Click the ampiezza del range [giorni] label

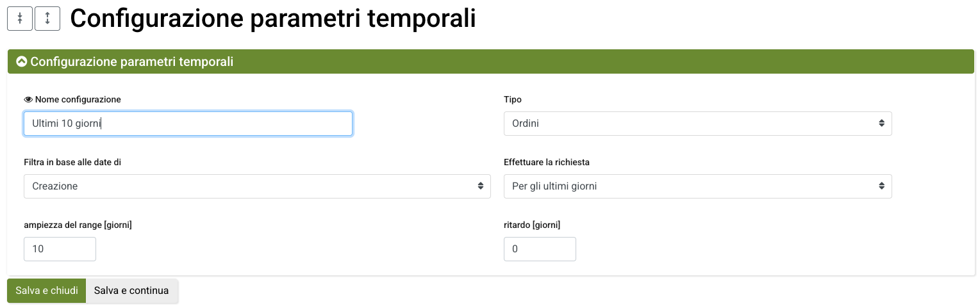coord(78,225)
